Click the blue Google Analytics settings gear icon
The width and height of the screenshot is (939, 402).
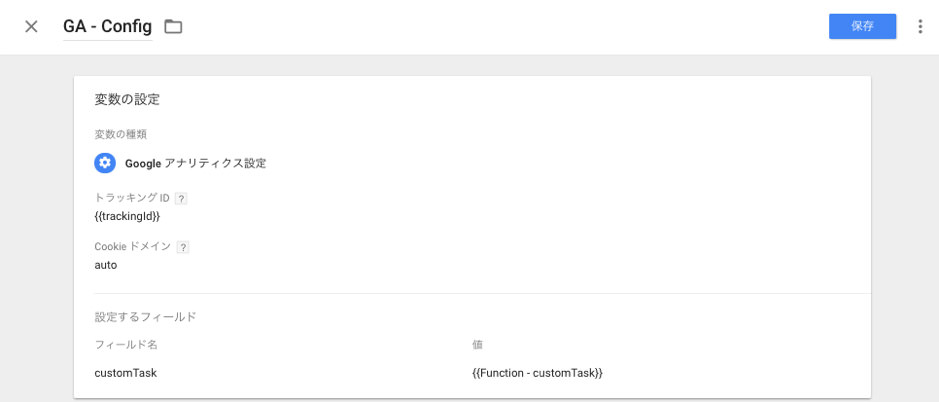pyautogui.click(x=105, y=163)
